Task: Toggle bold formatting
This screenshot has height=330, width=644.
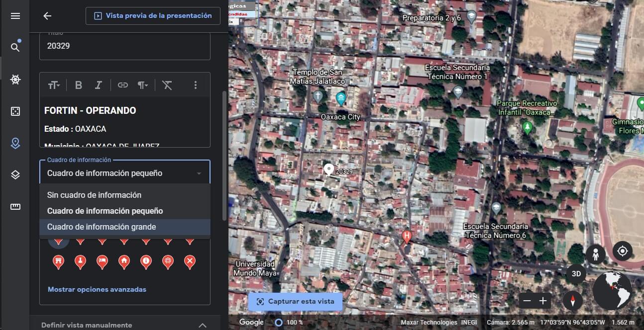Action: pos(79,85)
